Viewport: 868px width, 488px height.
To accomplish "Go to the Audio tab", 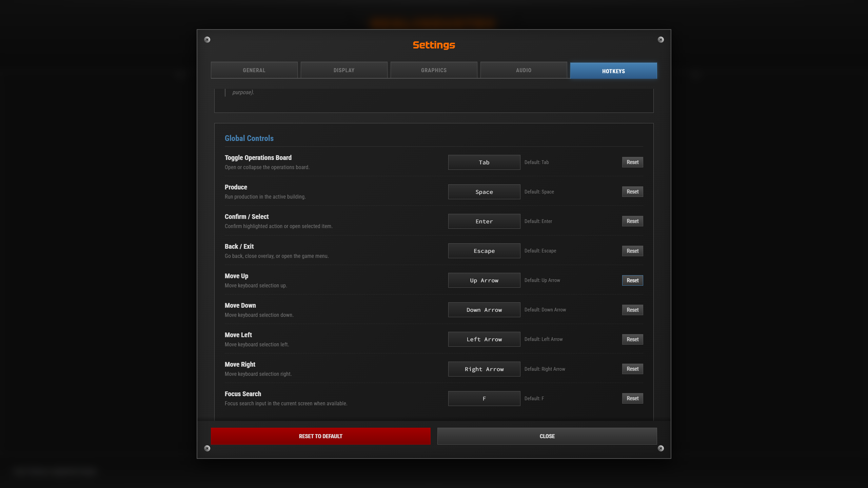I will point(524,70).
